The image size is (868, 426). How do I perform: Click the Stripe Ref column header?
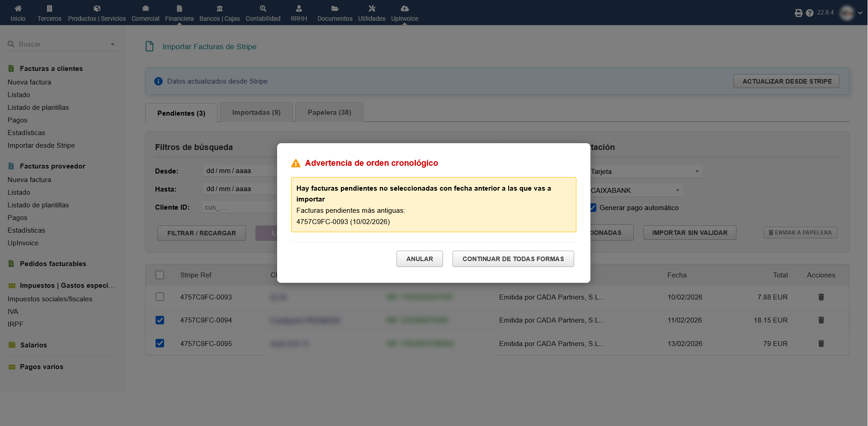tap(196, 275)
